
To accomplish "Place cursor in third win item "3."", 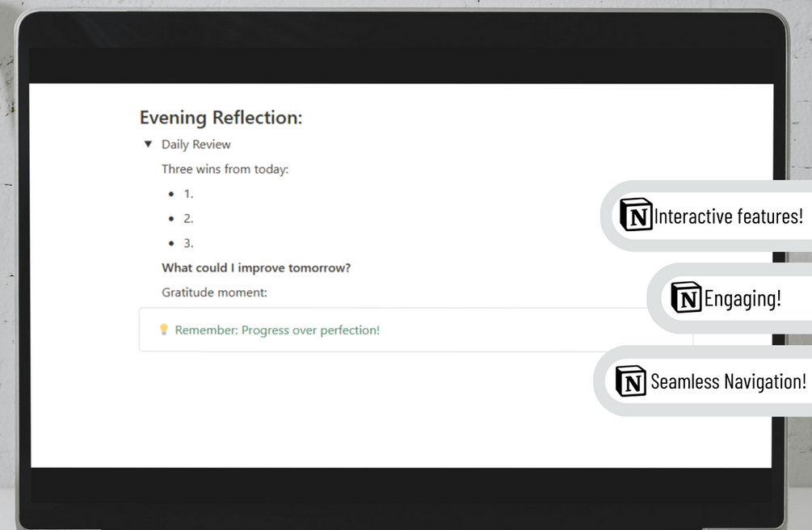I will point(189,243).
